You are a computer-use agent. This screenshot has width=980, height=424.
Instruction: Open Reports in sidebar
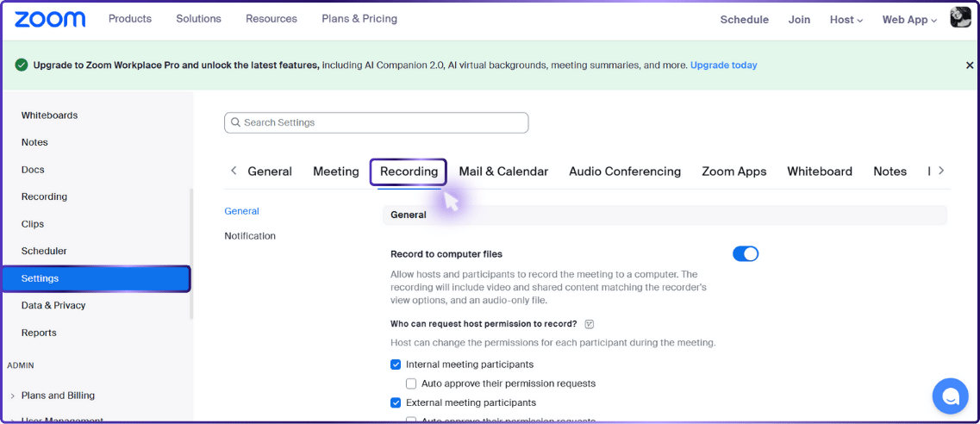coord(39,333)
